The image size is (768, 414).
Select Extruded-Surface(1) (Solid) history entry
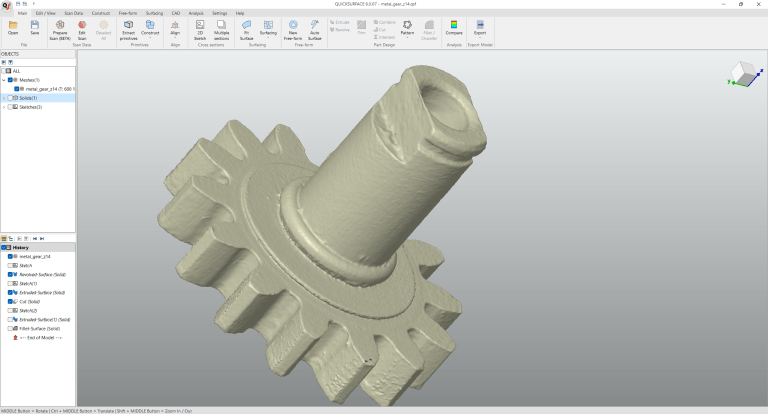[45, 319]
